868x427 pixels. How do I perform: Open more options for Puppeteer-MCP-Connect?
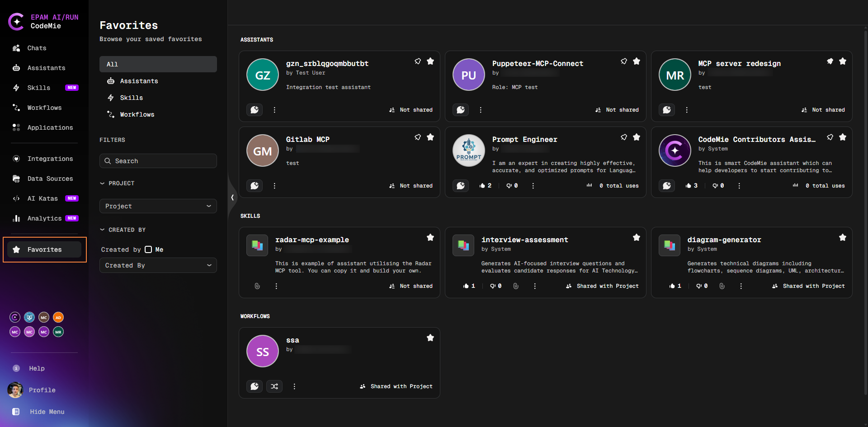[481, 110]
